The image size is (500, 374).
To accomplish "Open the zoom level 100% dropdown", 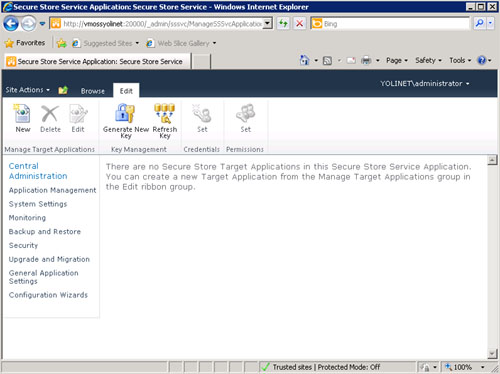I will point(482,367).
